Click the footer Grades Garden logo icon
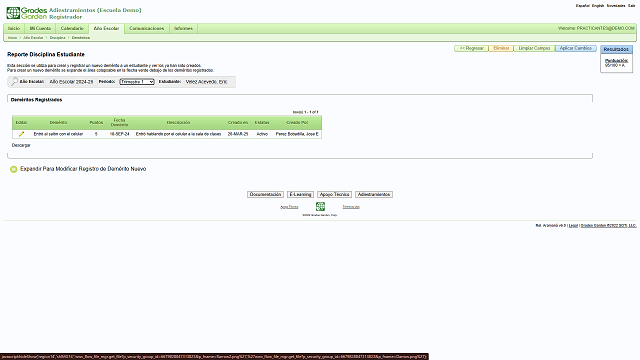640x360 pixels. [x=320, y=207]
